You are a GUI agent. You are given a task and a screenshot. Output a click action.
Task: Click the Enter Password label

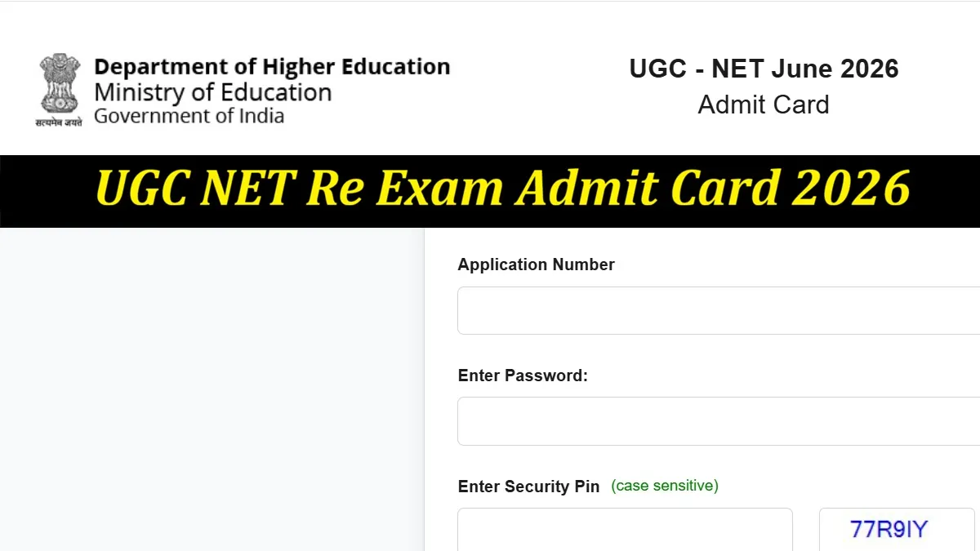pos(523,375)
